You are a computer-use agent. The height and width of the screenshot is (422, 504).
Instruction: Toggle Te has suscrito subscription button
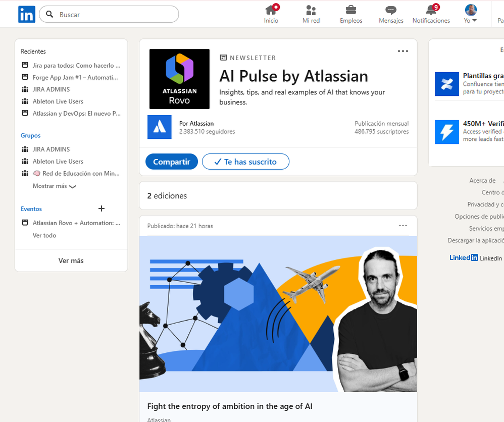click(x=245, y=162)
